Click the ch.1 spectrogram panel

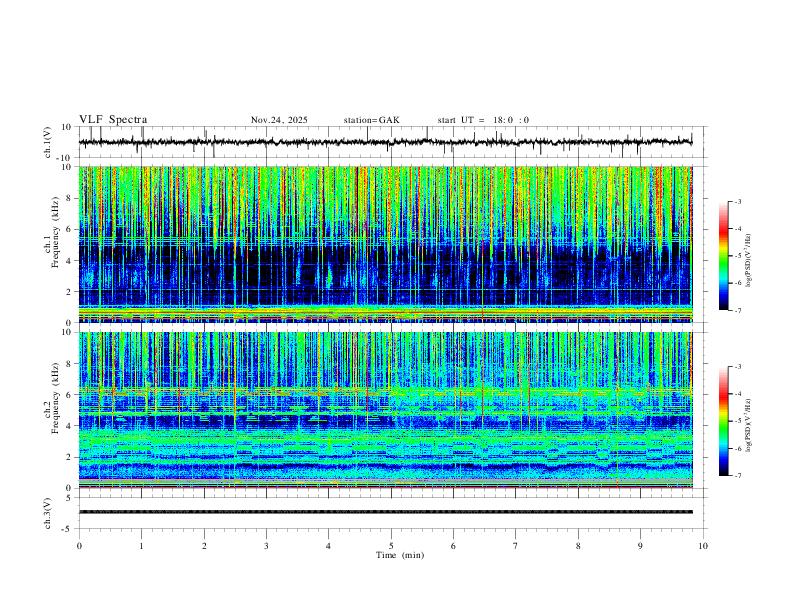pyautogui.click(x=385, y=244)
